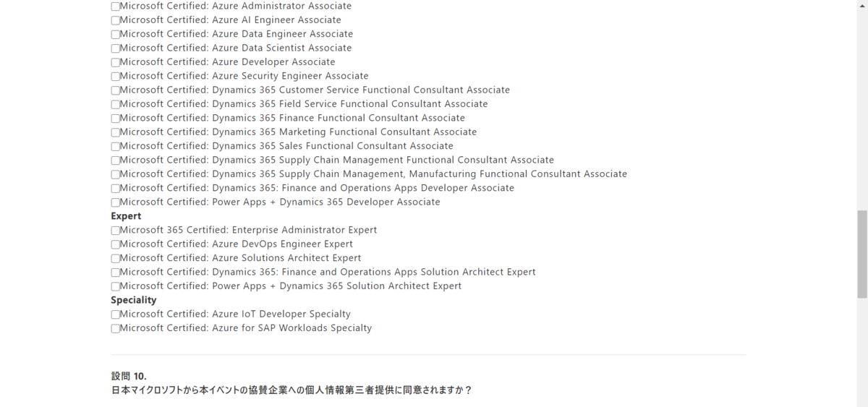Tick Dynamics 365 Finance Functional Consultant checkbox
This screenshot has height=407, width=868.
coord(116,119)
